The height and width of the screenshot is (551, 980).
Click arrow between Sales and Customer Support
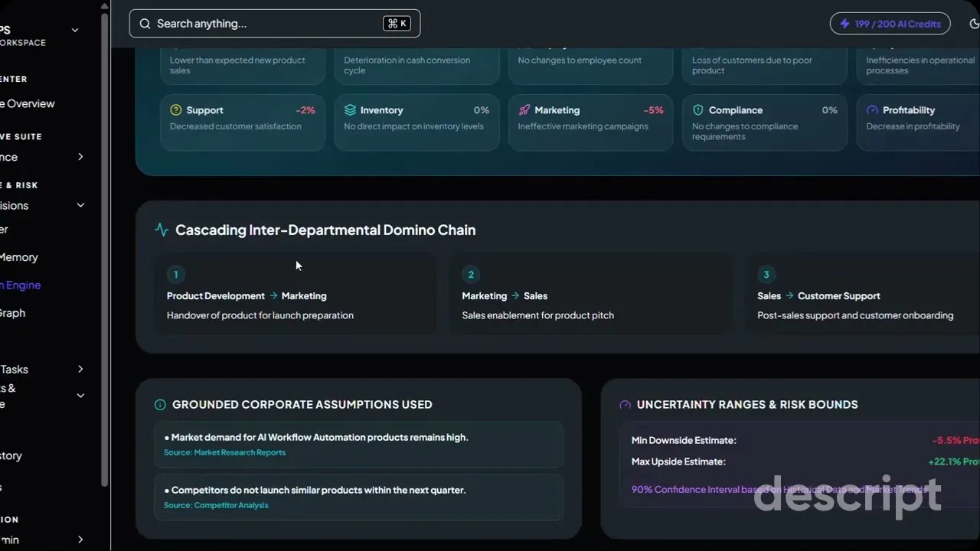[x=789, y=295]
